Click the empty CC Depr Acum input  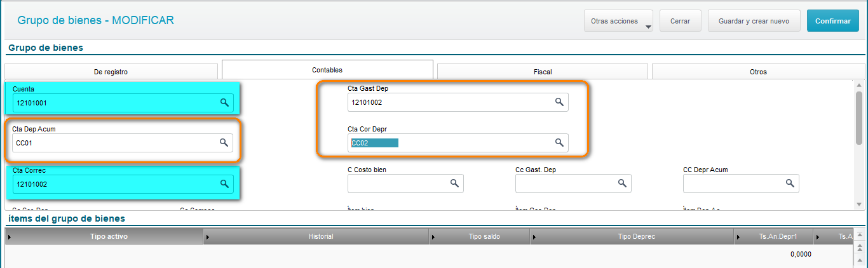coord(741,184)
